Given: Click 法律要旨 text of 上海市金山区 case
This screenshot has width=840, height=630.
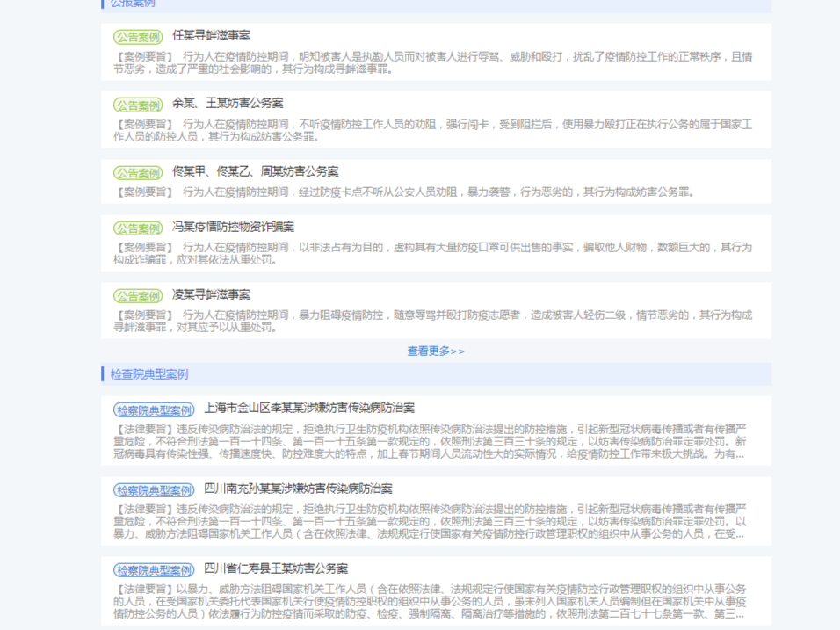Looking at the screenshot, I should pos(430,441).
